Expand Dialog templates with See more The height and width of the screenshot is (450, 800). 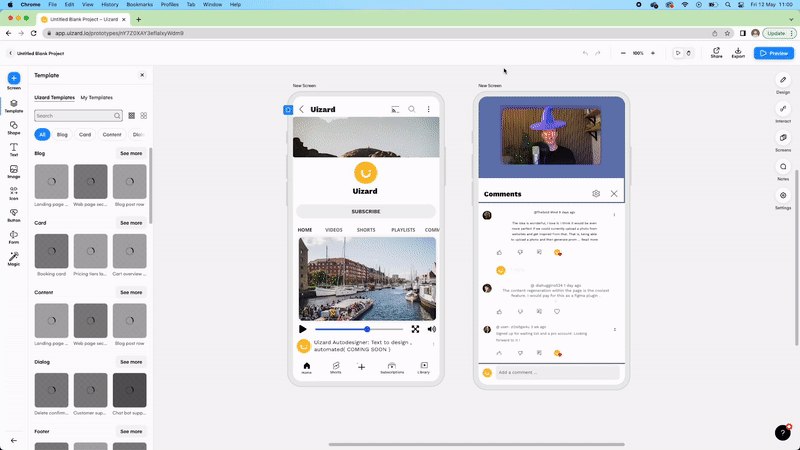pos(131,362)
